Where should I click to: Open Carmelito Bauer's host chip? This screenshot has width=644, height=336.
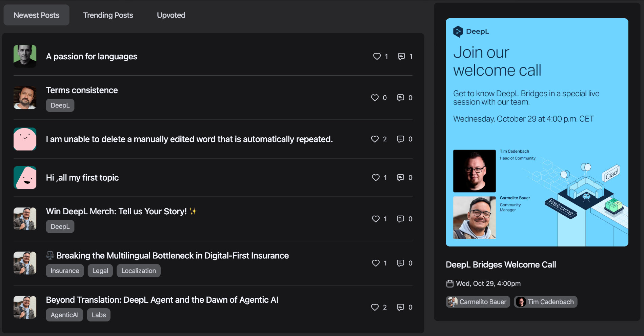click(478, 302)
